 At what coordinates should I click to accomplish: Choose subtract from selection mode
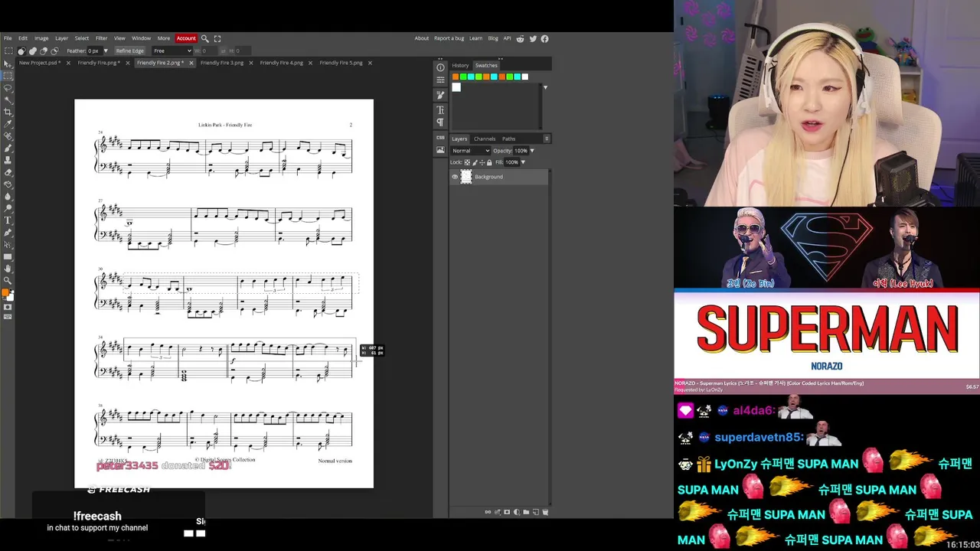[43, 51]
